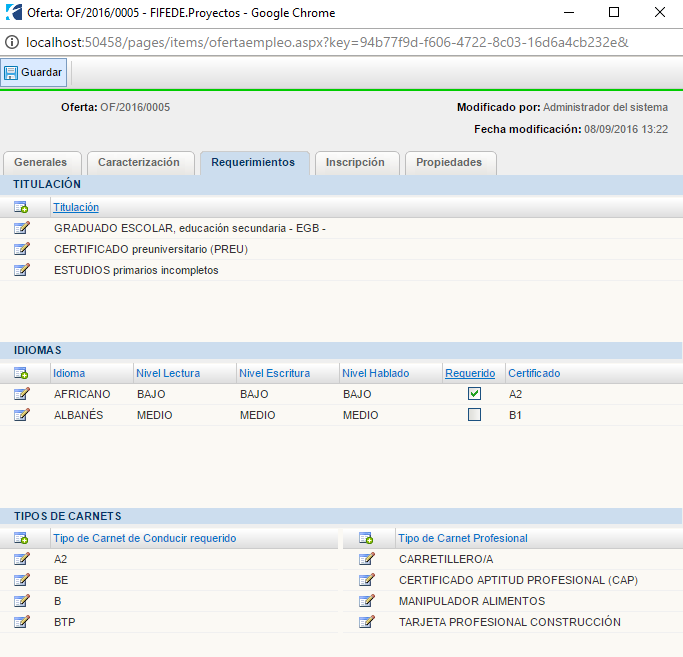The image size is (683, 657).
Task: Click Tipo de Carnet de Conducir requerido header
Action: 145,538
